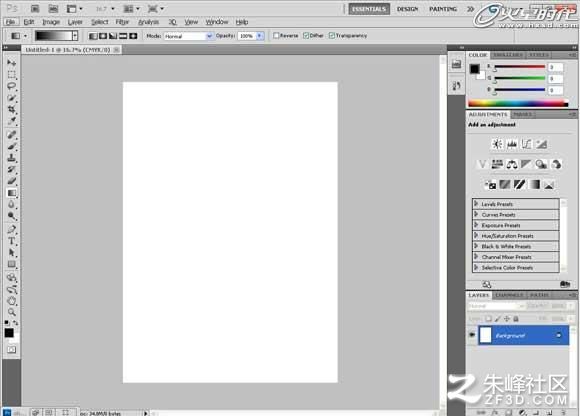The width and height of the screenshot is (580, 416).
Task: Expand the Curves Presets list
Action: coord(516,214)
